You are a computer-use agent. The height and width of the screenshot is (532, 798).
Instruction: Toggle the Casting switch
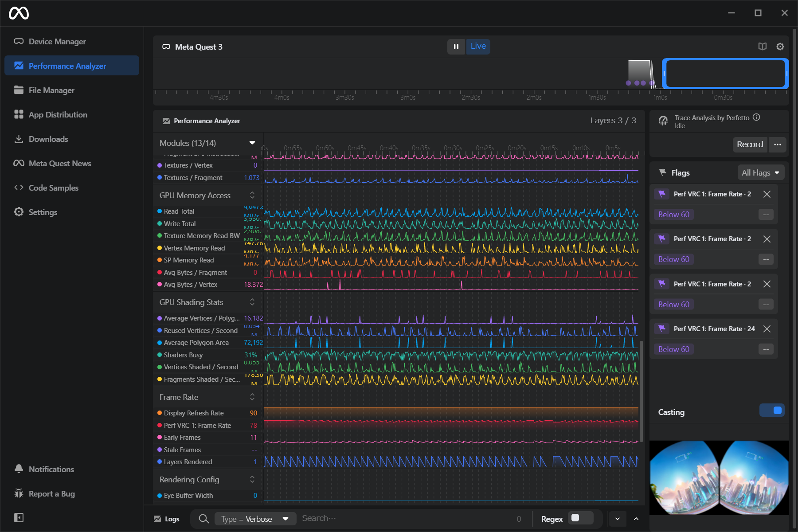[772, 411]
